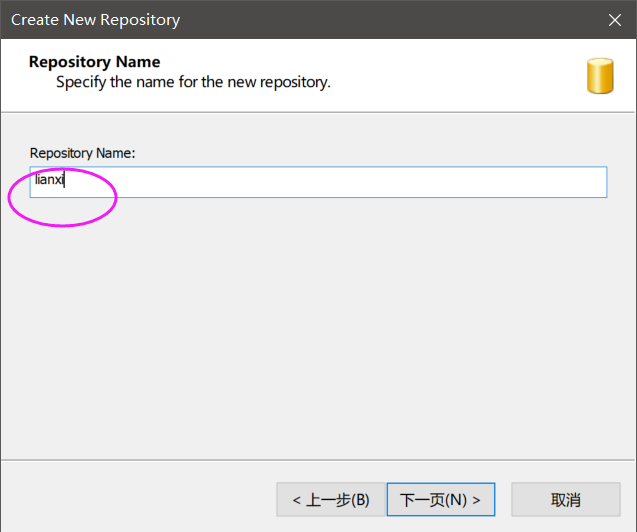Click the Repository Name input field
The width and height of the screenshot is (637, 532).
tap(318, 182)
